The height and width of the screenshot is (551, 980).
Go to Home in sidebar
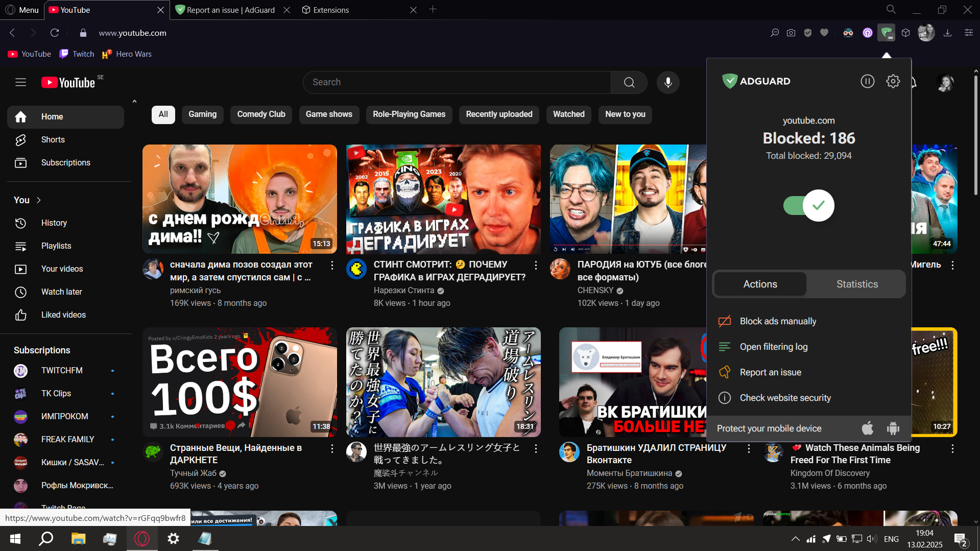coord(65,117)
